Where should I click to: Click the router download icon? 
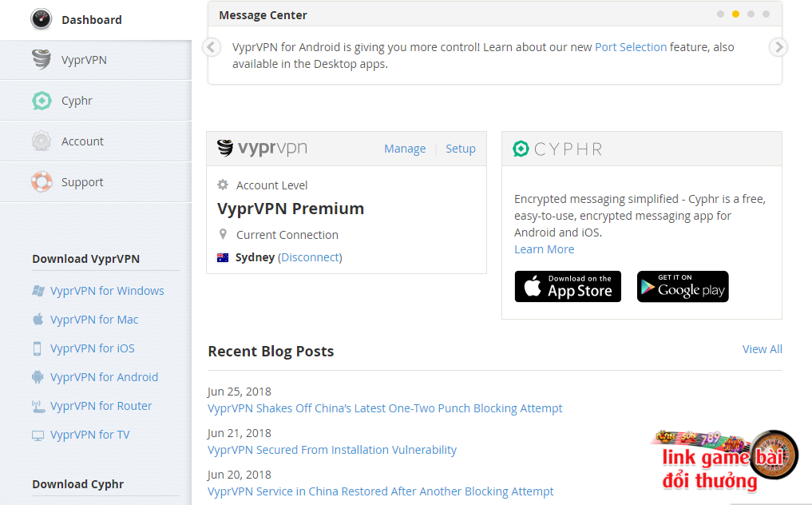coord(38,406)
